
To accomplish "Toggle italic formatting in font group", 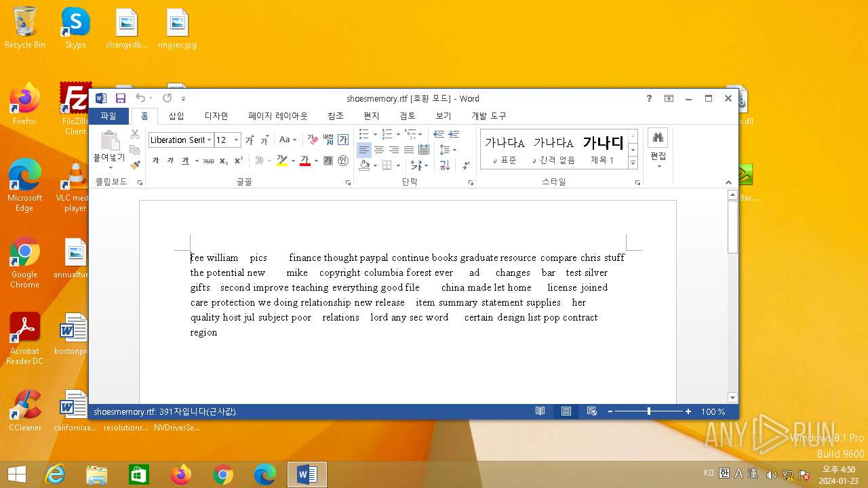I will pyautogui.click(x=170, y=161).
